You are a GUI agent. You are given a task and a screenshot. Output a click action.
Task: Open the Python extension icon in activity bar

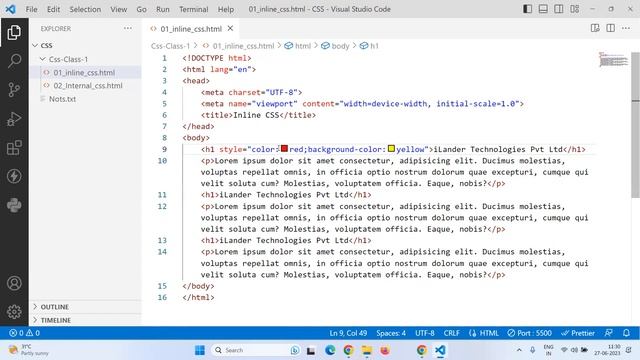point(14,205)
